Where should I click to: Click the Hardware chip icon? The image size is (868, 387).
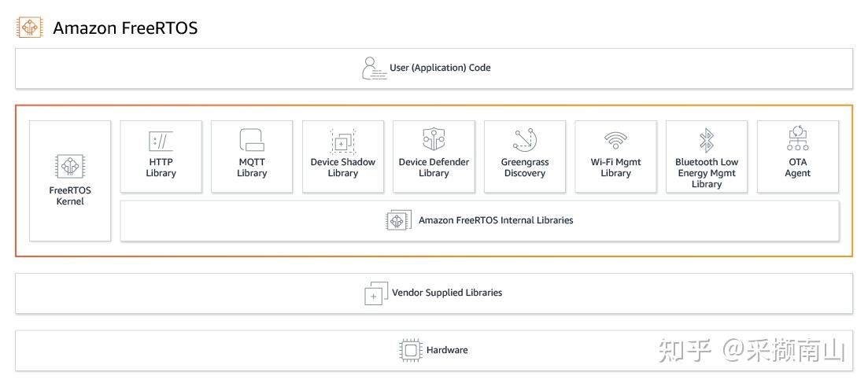(x=411, y=350)
